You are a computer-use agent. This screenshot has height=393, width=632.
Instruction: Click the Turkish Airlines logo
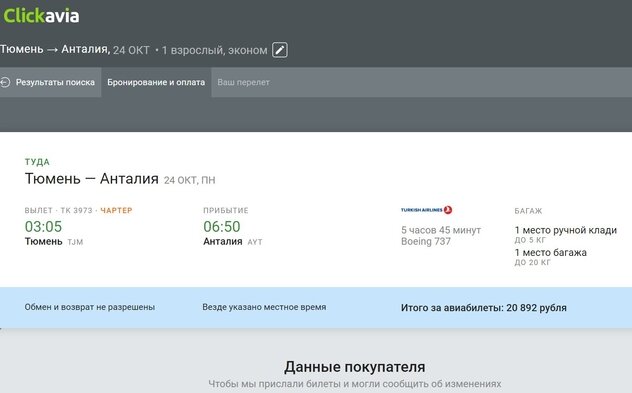click(x=426, y=210)
